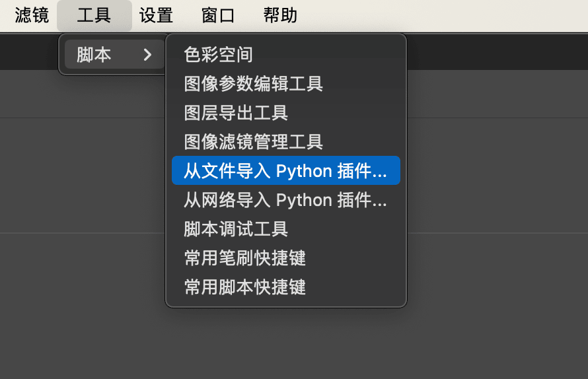Click 常用脚本快捷键
This screenshot has height=379, width=588.
pos(245,287)
